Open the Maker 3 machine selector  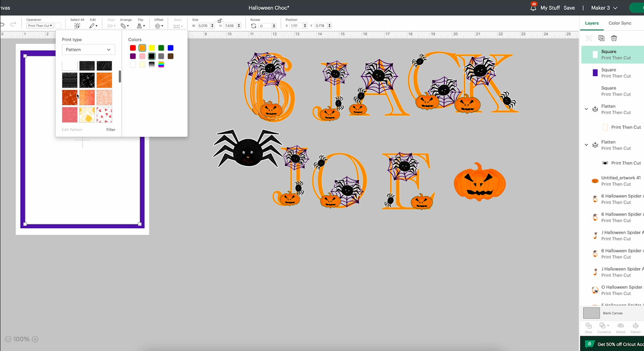tap(604, 8)
